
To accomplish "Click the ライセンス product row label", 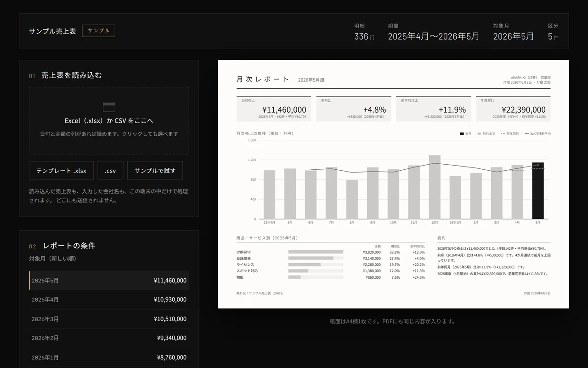I will (x=245, y=265).
